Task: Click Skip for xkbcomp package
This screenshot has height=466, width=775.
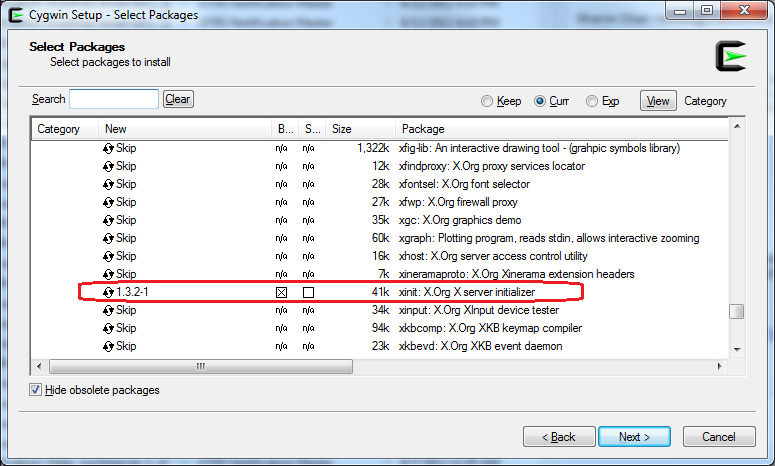Action: point(126,329)
